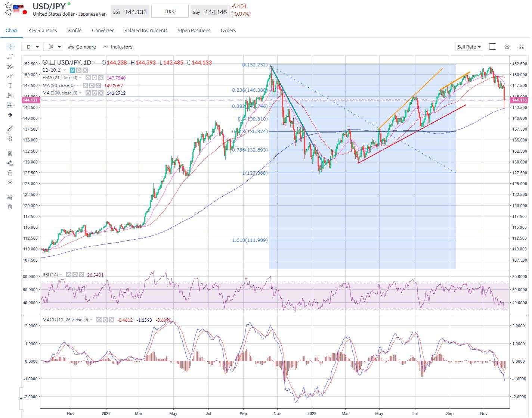
Task: Toggle visibility of MA (50) indicator
Action: click(86, 85)
